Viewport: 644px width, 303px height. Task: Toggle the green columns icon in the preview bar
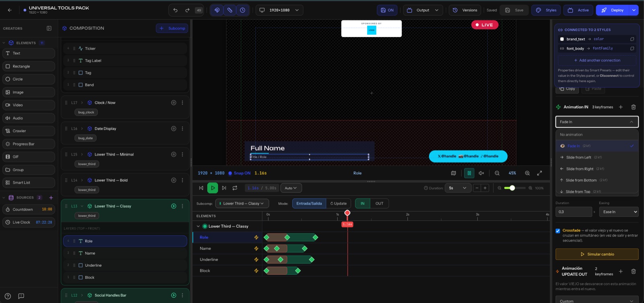coord(469,173)
